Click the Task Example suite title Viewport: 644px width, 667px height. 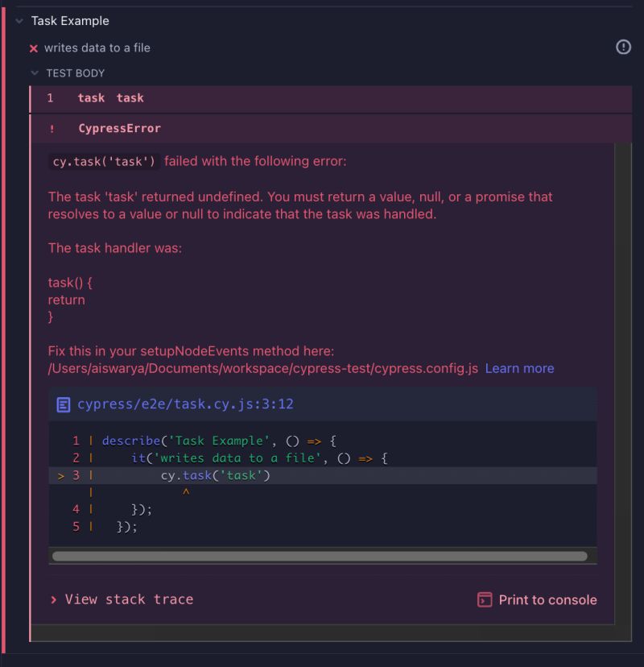(70, 21)
